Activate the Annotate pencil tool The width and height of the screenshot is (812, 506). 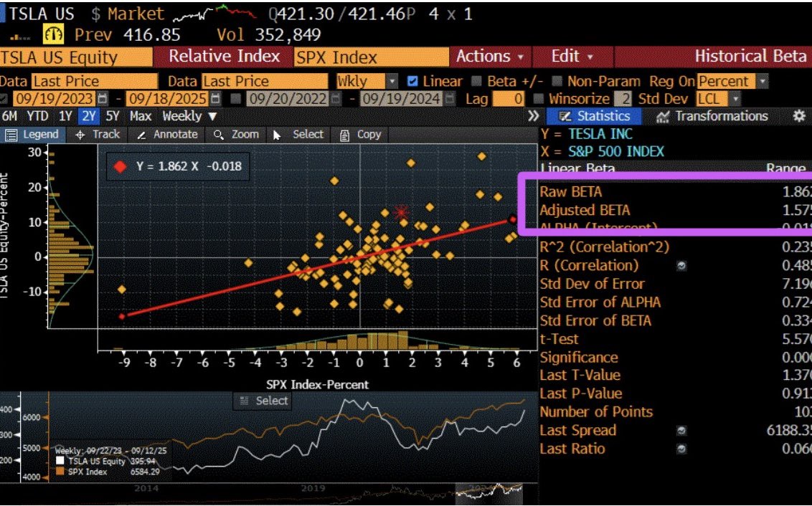166,134
